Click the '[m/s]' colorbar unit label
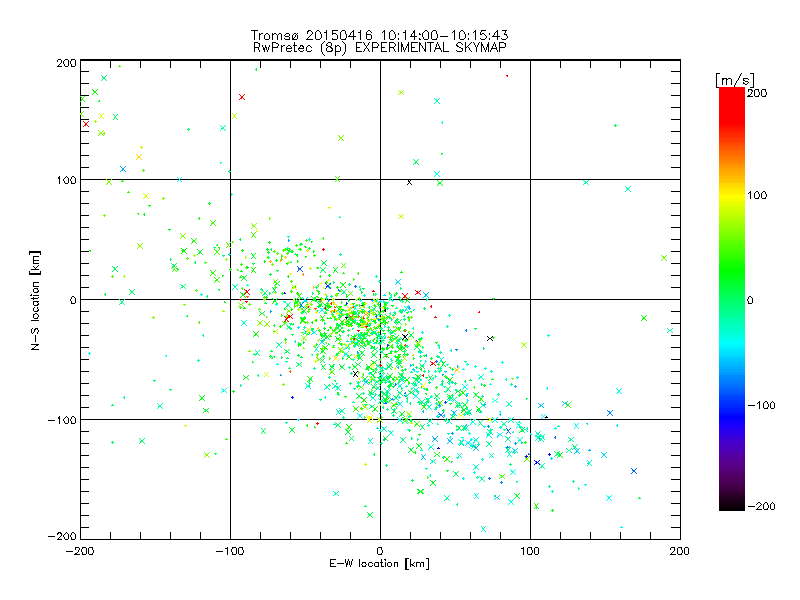This screenshot has width=800, height=600. click(x=735, y=80)
